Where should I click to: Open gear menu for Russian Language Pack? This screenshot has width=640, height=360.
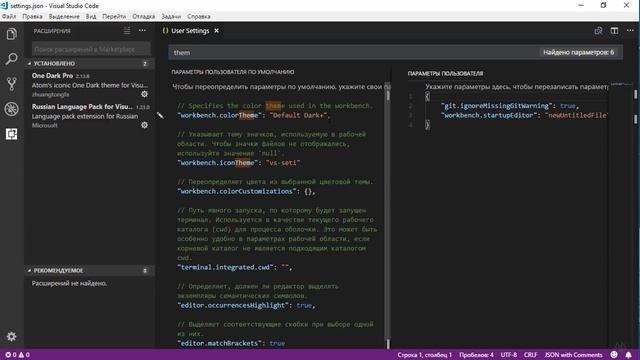144,125
